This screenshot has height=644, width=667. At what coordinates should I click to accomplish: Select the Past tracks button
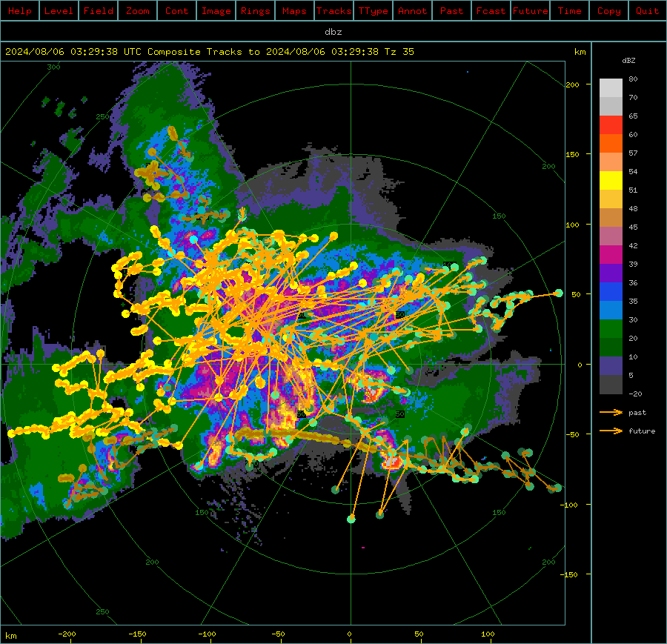[452, 11]
